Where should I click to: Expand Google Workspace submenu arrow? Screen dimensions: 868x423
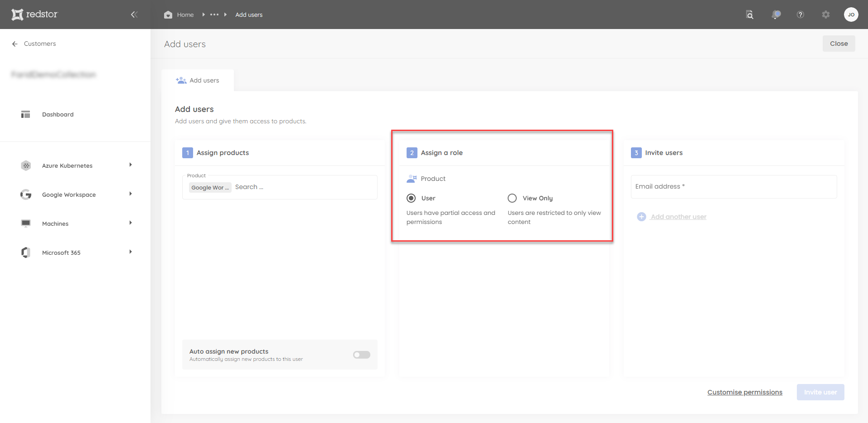[131, 194]
